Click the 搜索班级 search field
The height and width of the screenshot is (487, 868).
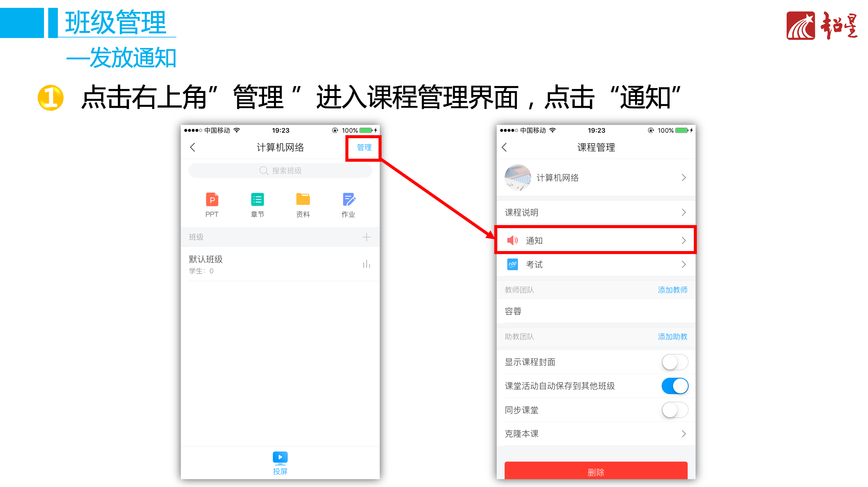pos(280,171)
